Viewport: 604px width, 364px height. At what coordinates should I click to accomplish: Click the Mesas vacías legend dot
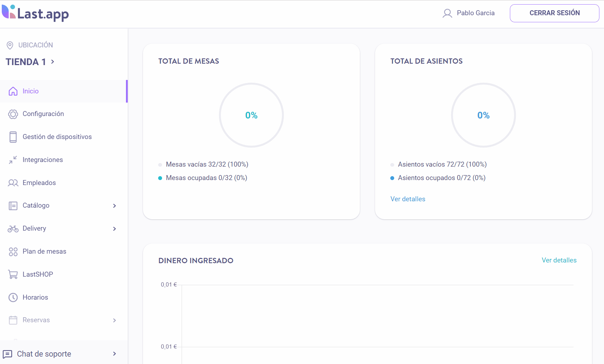click(160, 165)
